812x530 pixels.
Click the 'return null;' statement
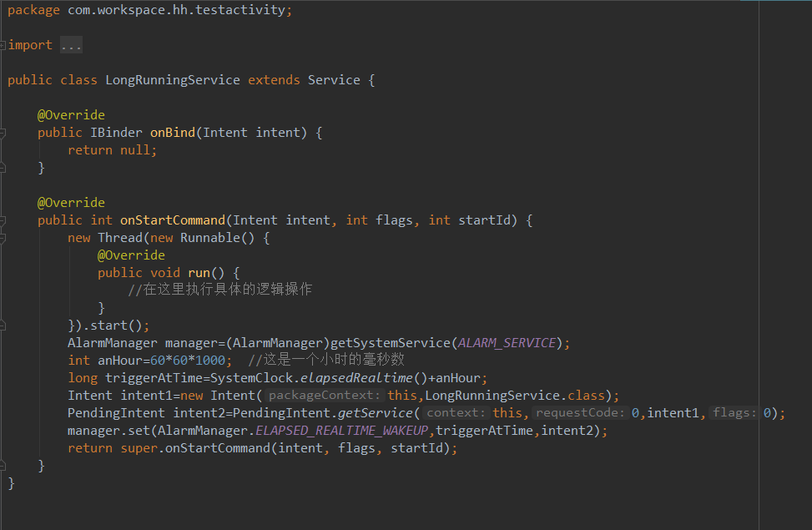coord(113,150)
